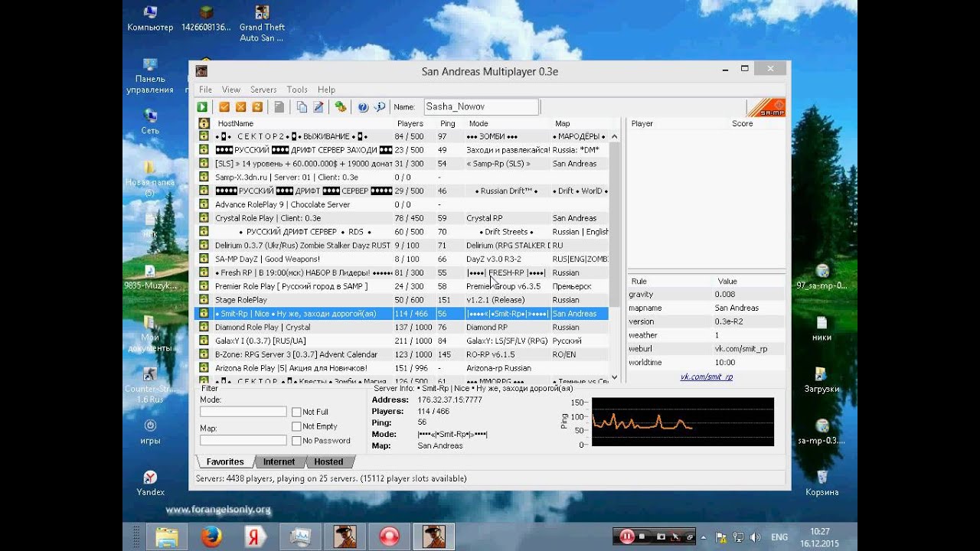980x551 pixels.
Task: Select the Advance RolePlay 9 | Chocolate Server
Action: point(402,204)
